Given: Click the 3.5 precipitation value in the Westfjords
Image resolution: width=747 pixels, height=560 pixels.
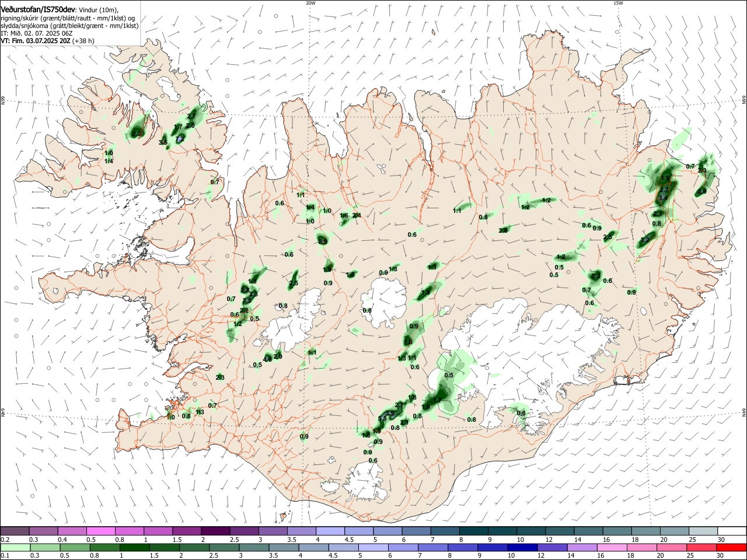Looking at the screenshot, I should [x=163, y=142].
